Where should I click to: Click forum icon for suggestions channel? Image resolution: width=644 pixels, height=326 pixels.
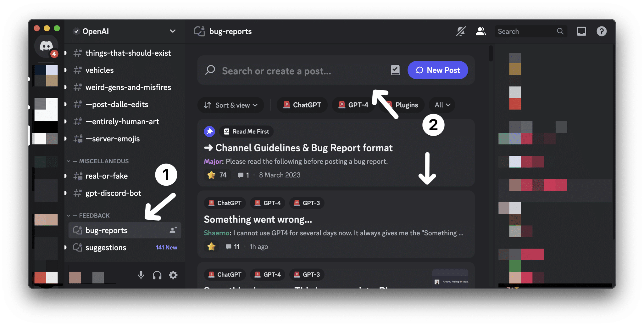point(78,247)
